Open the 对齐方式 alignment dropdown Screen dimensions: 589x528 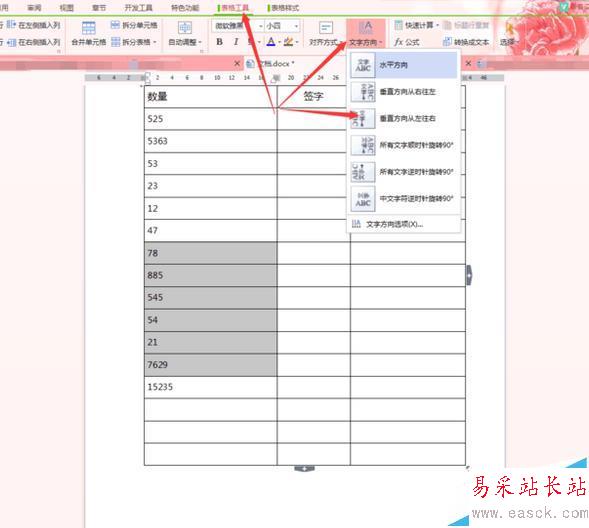click(x=325, y=33)
